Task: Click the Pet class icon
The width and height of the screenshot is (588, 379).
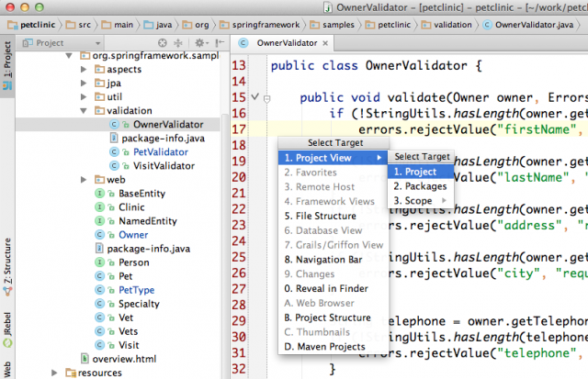Action: tap(99, 276)
